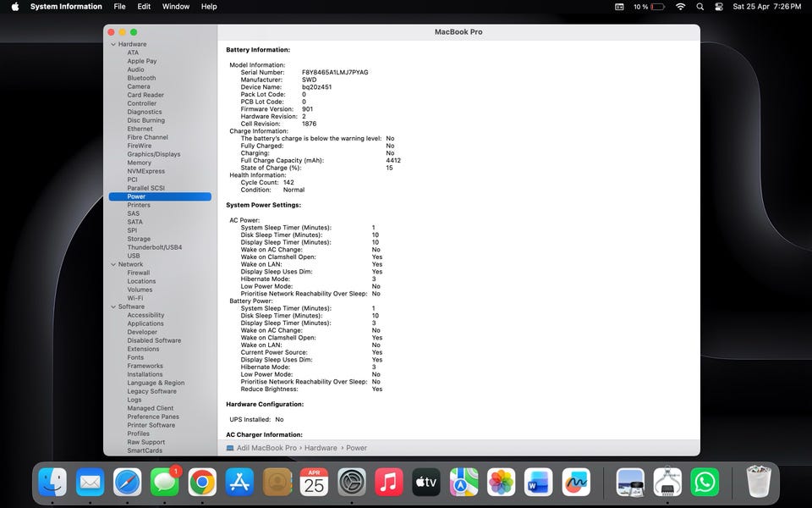
Task: Click Adil MacBook Pro in the path bar
Action: pyautogui.click(x=266, y=448)
